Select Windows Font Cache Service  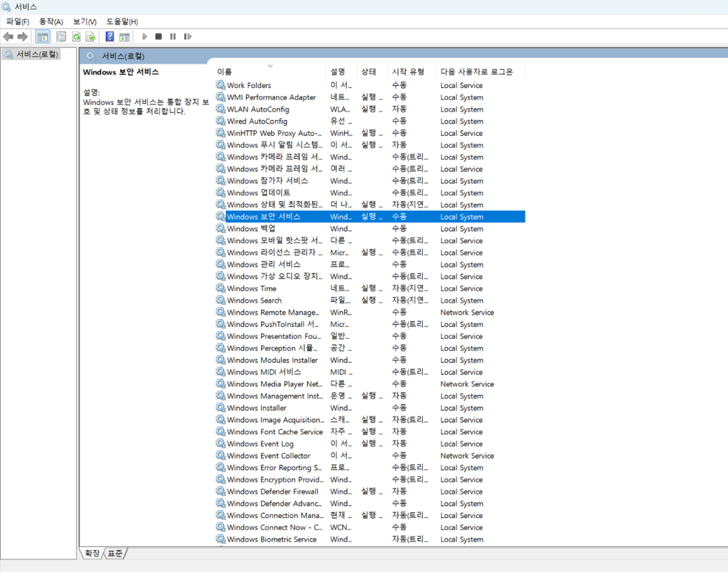tap(370, 431)
